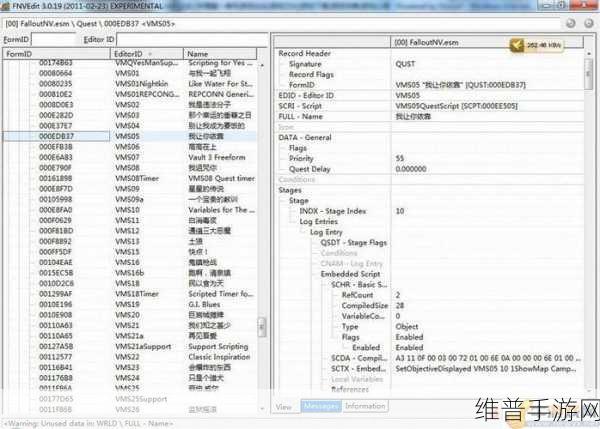The height and width of the screenshot is (429, 600).
Task: Click the SCTX SetObjectiveDisplayed script text
Action: pyautogui.click(x=486, y=369)
